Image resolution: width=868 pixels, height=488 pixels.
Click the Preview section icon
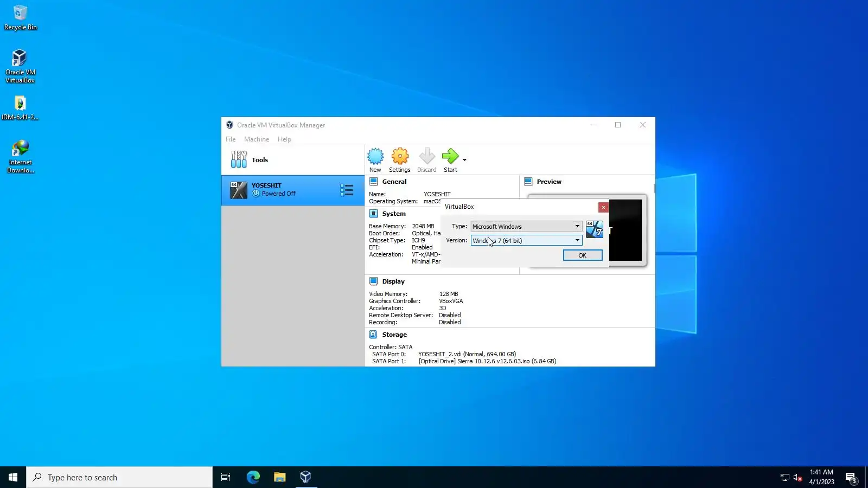click(528, 182)
